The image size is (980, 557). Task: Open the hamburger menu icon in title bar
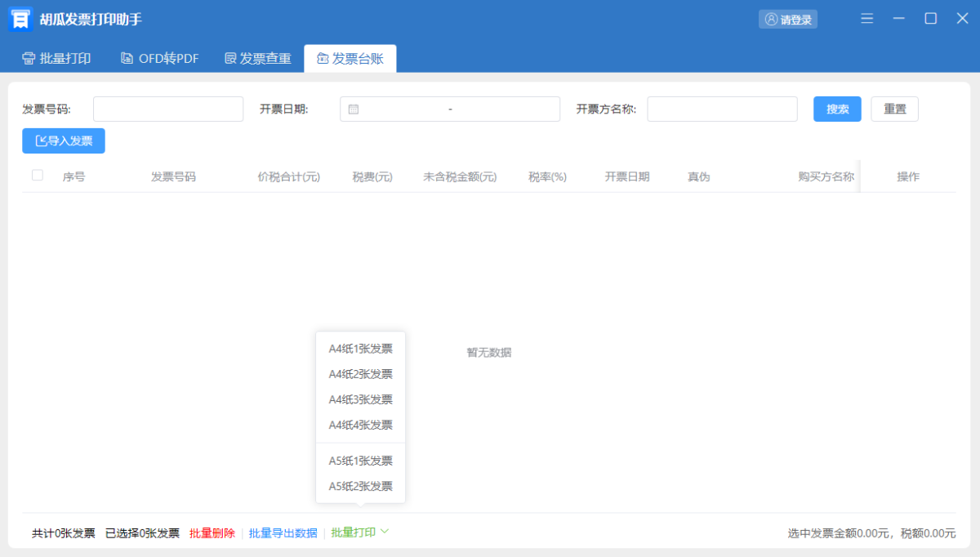tap(867, 19)
